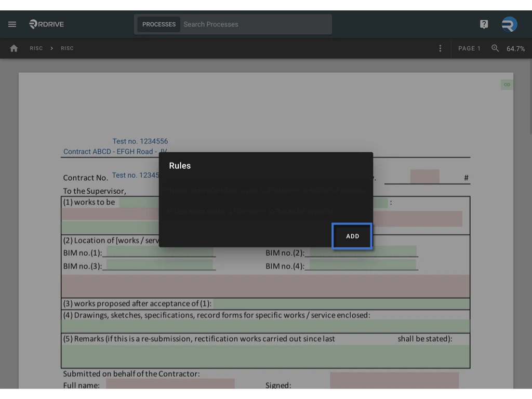The height and width of the screenshot is (399, 532).
Task: Click the home icon in the breadcrumb bar
Action: click(14, 48)
